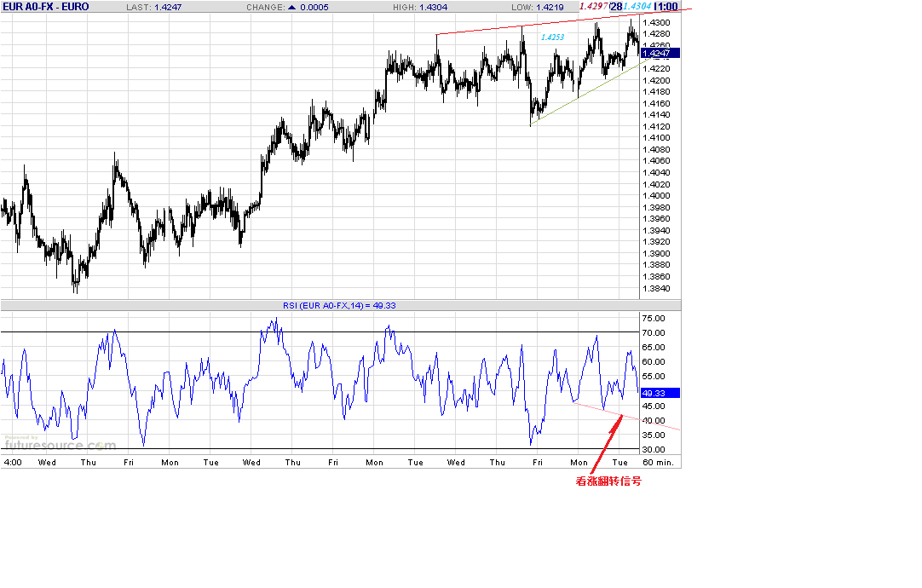Click the 65.00 RSI axis label
The width and height of the screenshot is (922, 588).
pyautogui.click(x=654, y=348)
